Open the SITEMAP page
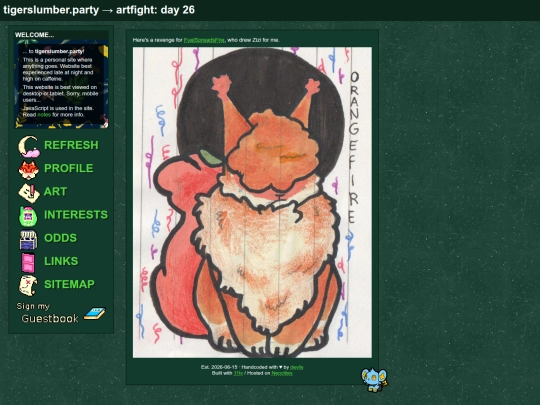The height and width of the screenshot is (405, 540). click(69, 284)
